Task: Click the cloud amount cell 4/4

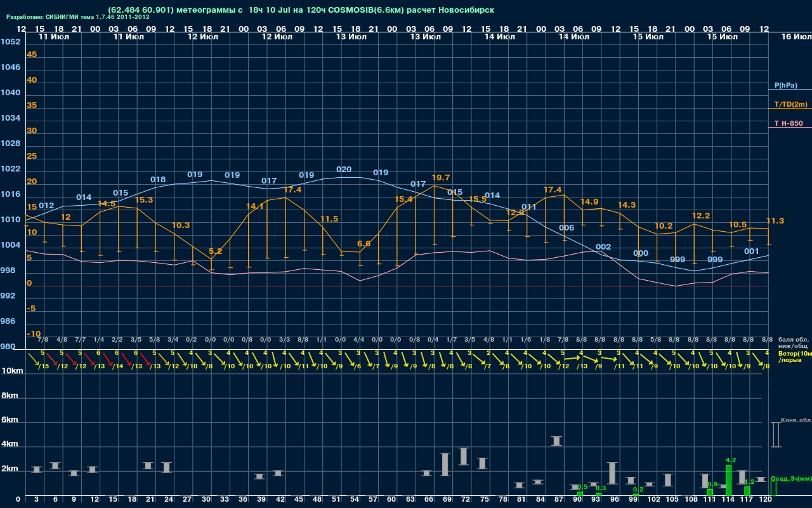Action: click(358, 340)
